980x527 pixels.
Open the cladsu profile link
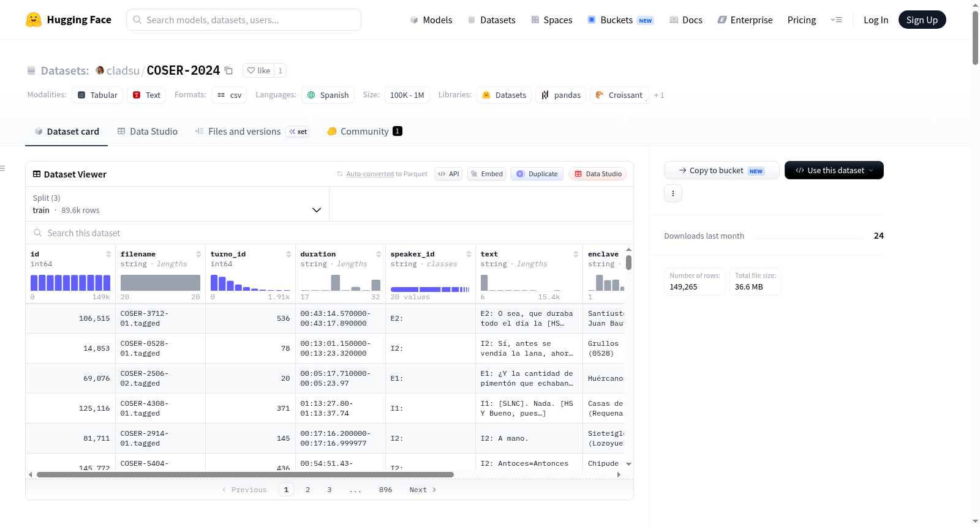(x=123, y=70)
